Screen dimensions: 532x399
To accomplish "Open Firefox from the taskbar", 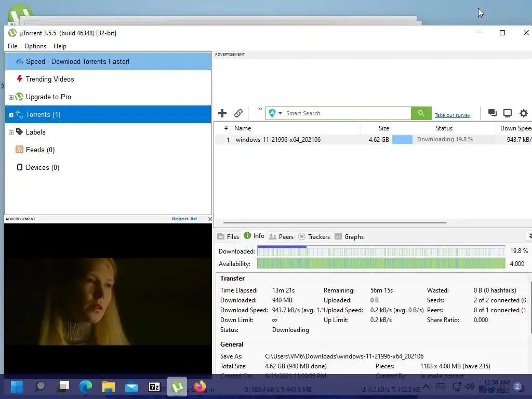I will point(200,387).
